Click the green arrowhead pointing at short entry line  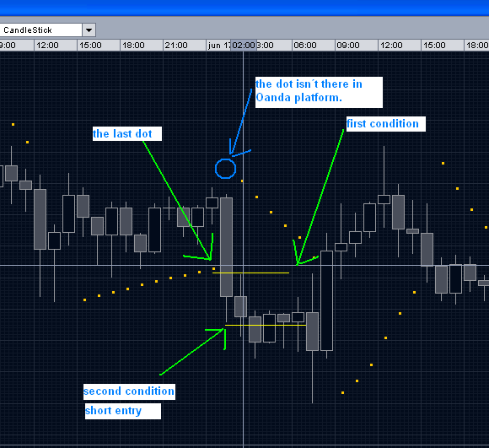218,337
